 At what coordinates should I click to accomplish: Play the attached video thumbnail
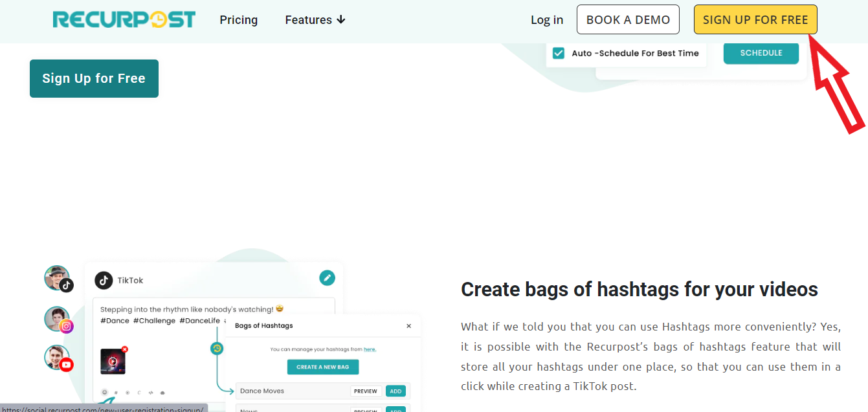(113, 361)
